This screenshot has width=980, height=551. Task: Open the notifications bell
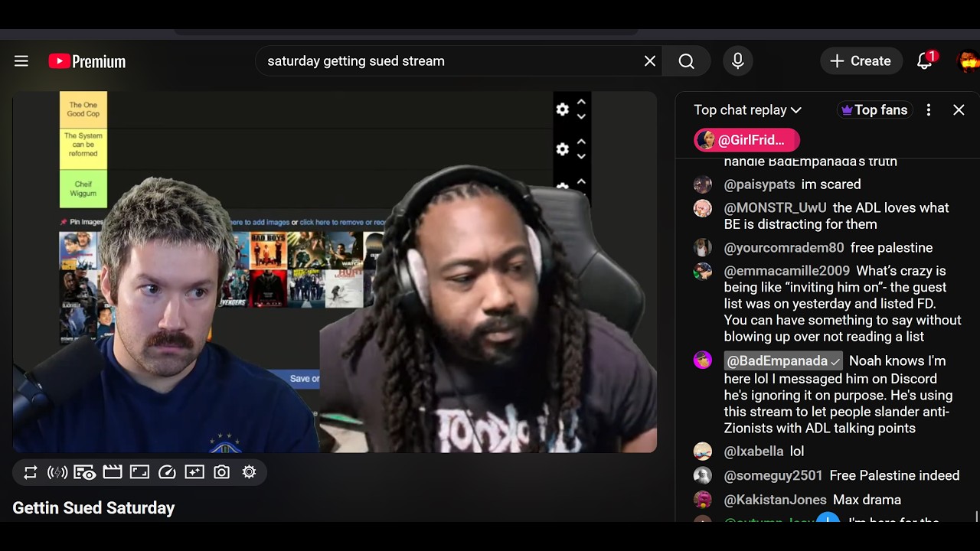click(925, 61)
